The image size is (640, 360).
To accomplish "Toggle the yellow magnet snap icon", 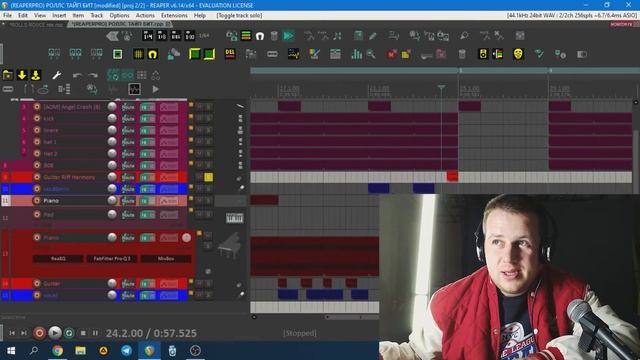I will pyautogui.click(x=153, y=54).
